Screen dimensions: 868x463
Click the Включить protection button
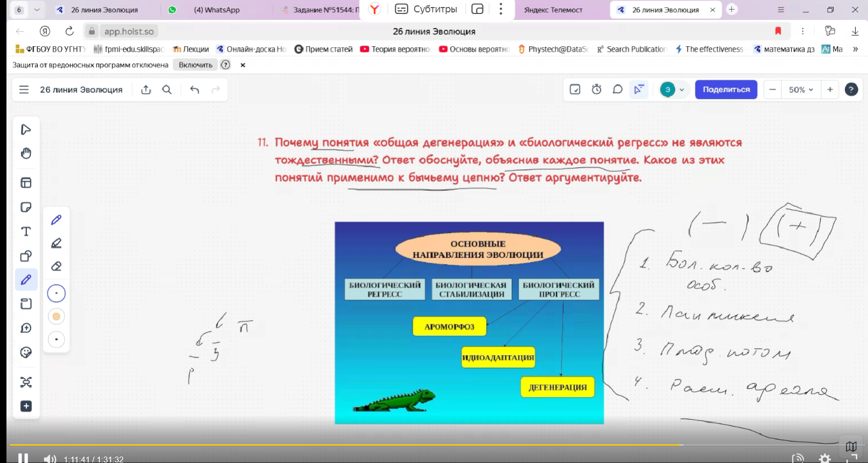195,65
